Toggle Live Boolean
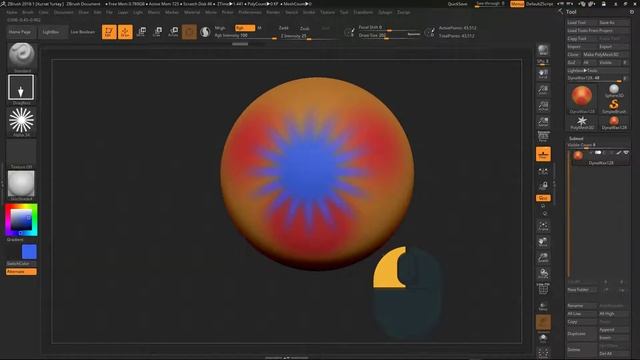640x360 pixels. point(83,32)
